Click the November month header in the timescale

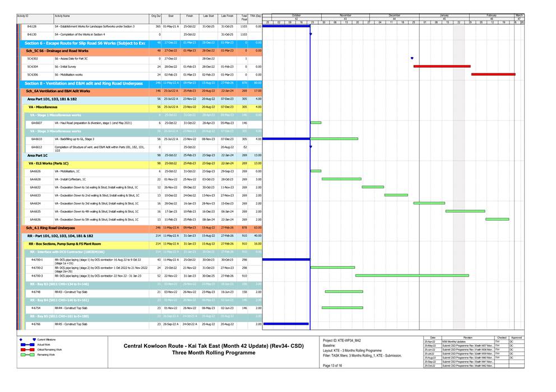pos(345,16)
